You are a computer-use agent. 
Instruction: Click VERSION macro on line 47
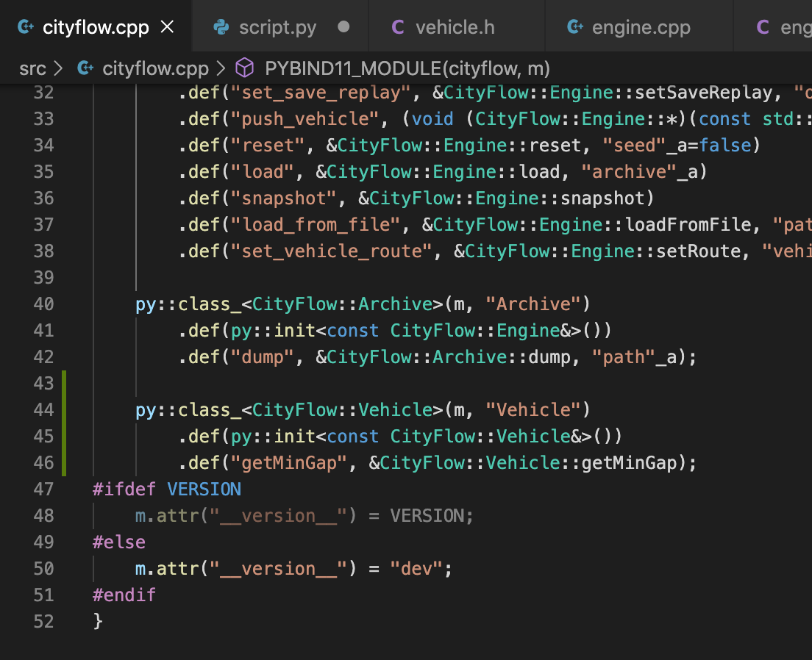coord(204,489)
